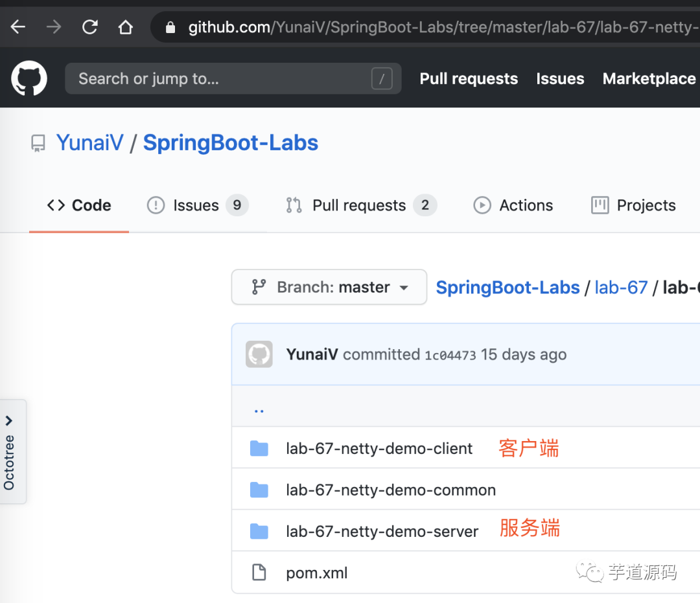Click the pull request icon in tabs

tap(294, 205)
